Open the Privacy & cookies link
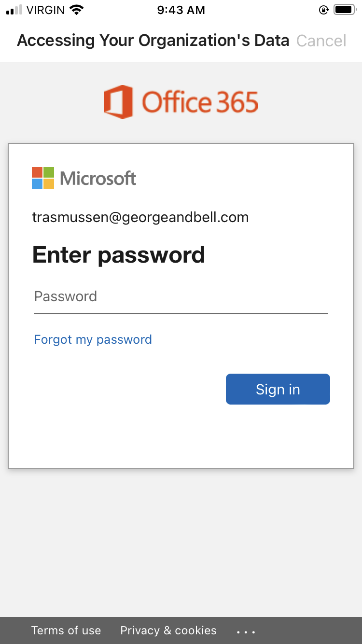This screenshot has height=644, width=362. [168, 630]
